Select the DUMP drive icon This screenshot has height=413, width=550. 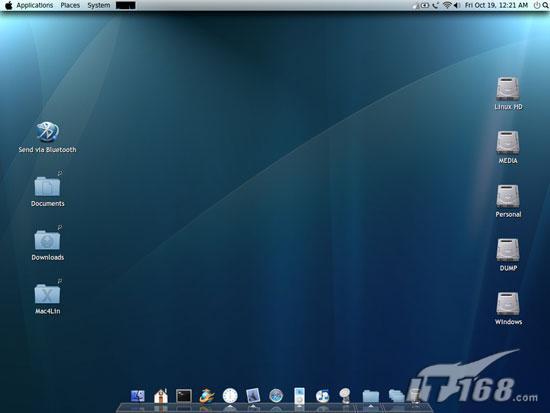click(508, 250)
